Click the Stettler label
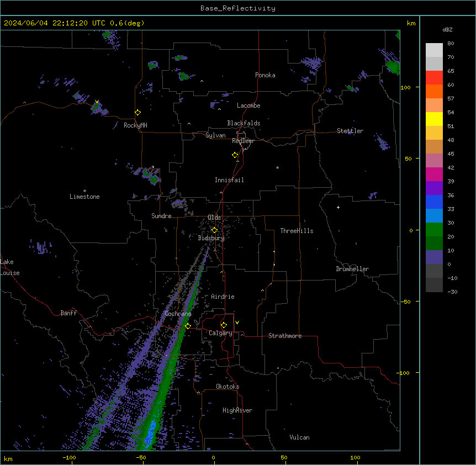Screen dimensions: 476x465 350,131
